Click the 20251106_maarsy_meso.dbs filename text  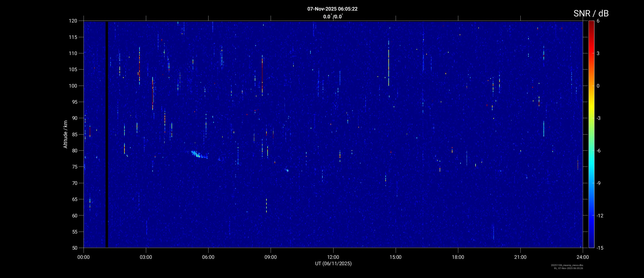coord(567,265)
